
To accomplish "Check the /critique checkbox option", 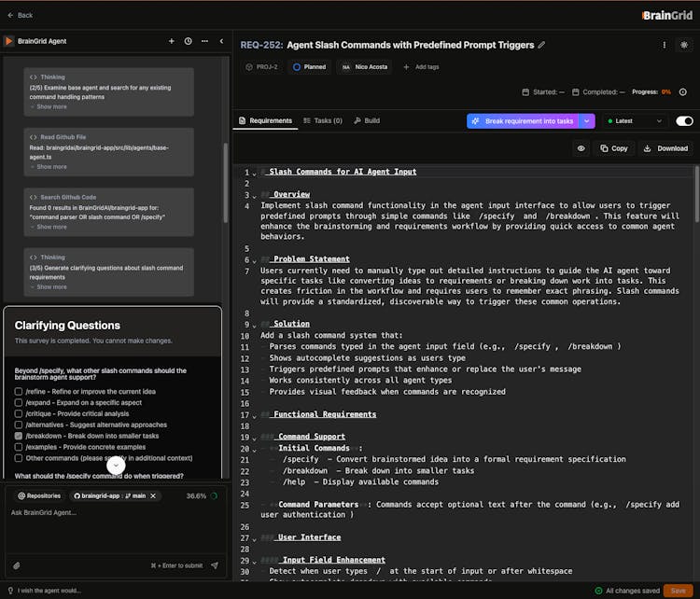I will click(20, 414).
